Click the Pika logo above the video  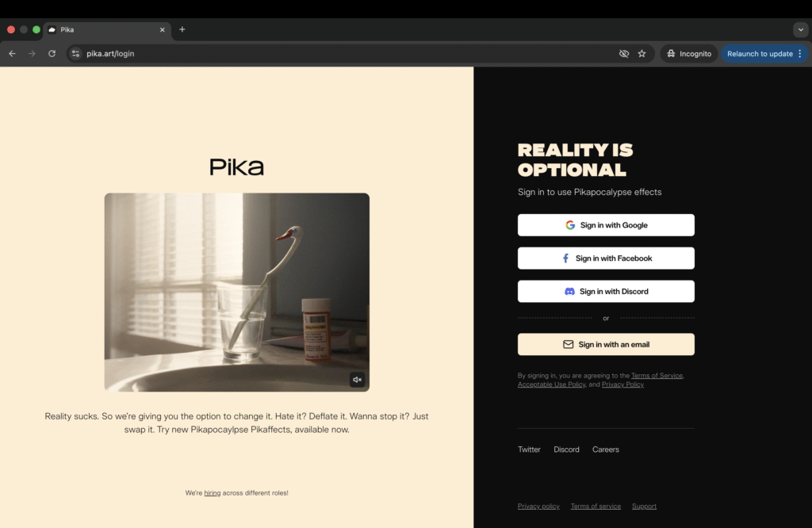(x=236, y=166)
